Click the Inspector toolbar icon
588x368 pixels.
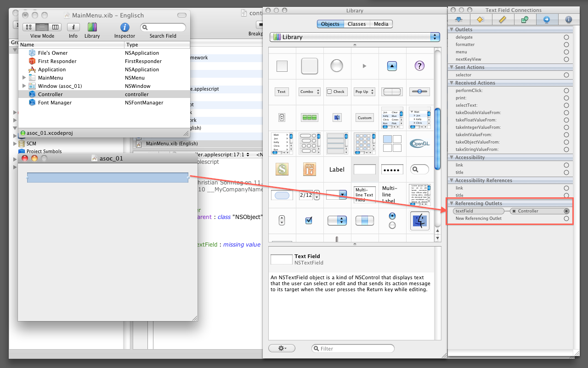124,27
